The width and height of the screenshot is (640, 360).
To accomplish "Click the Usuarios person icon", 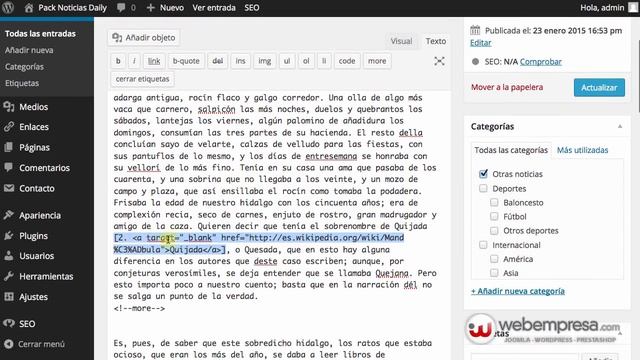I will pos(9,256).
